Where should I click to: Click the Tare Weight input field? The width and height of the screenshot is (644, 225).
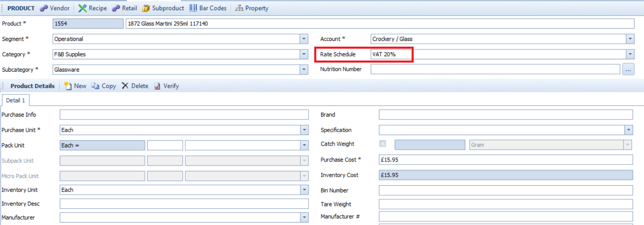tap(506, 204)
